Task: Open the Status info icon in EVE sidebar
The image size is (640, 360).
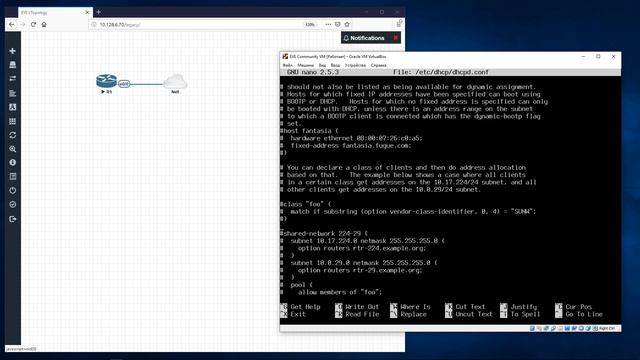Action: 13,162
